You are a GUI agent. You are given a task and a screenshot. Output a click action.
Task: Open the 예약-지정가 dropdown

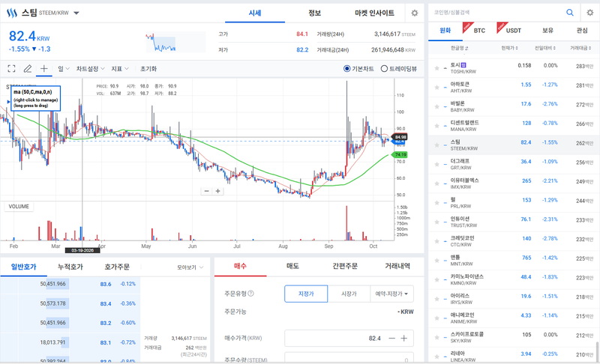click(x=391, y=294)
